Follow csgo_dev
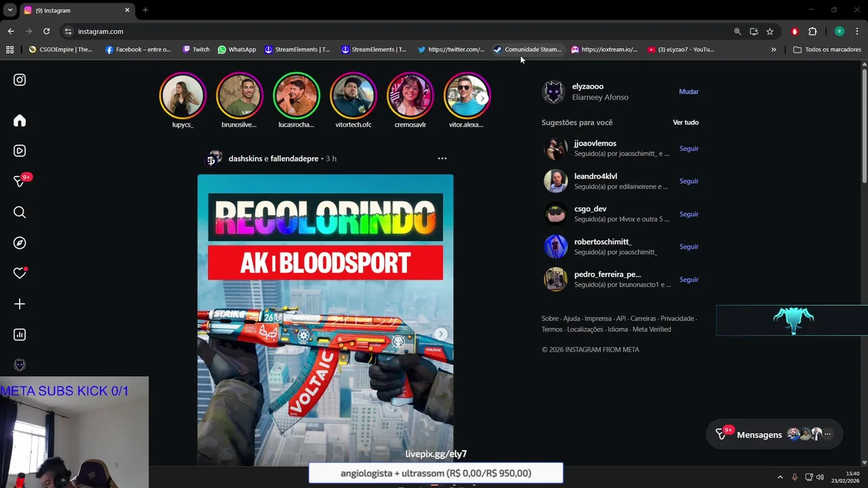Viewport: 868px width, 488px height. [689, 214]
